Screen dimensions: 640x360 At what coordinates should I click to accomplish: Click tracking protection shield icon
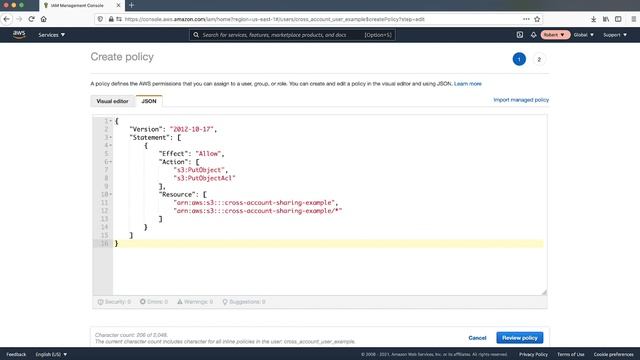pyautogui.click(x=100, y=19)
